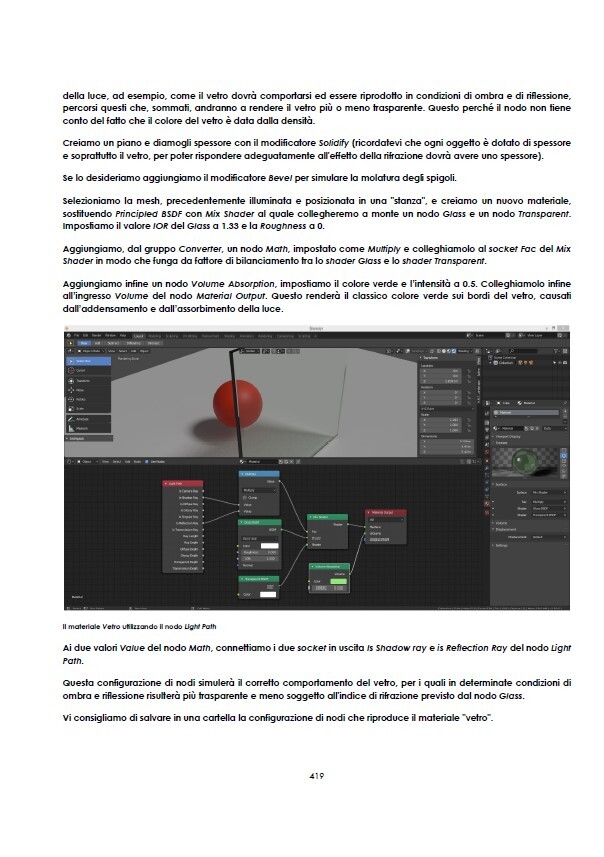This screenshot has width=604, height=857.
Task: Toggle Collection visibility eye in the Outliner
Action: [560, 362]
